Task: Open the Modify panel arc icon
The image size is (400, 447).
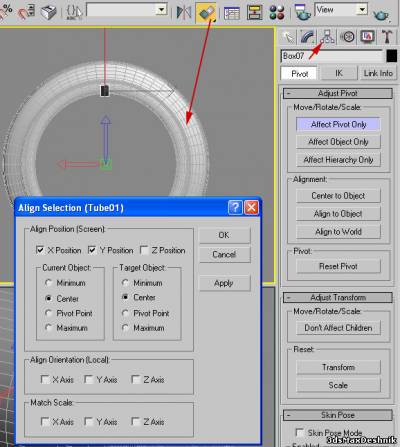Action: [308, 36]
